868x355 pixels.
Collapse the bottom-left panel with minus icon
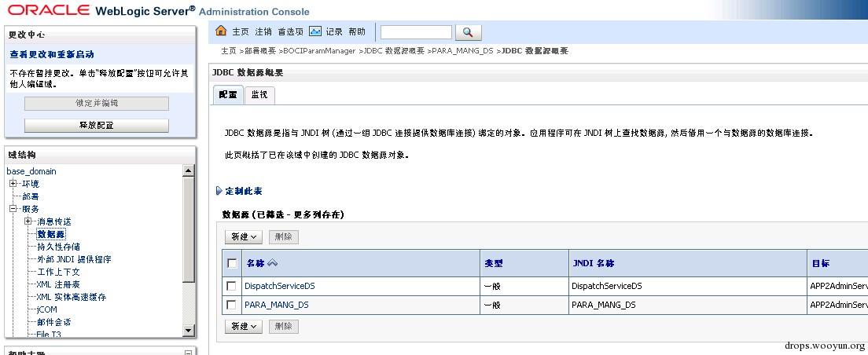(x=188, y=352)
